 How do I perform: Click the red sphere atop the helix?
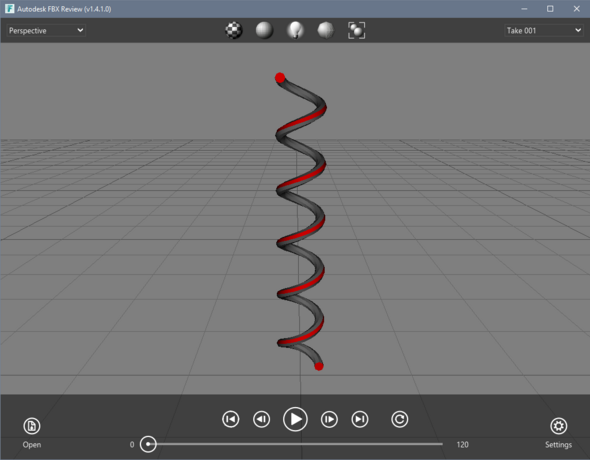tap(280, 77)
